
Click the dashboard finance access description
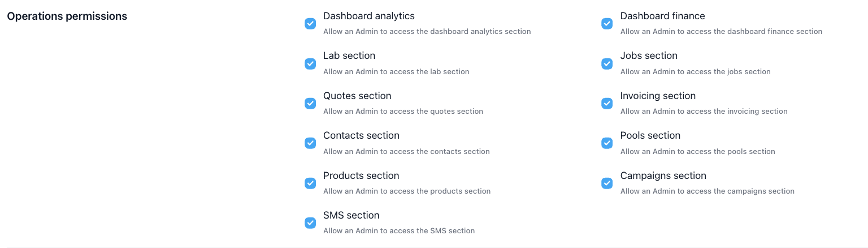click(x=721, y=32)
